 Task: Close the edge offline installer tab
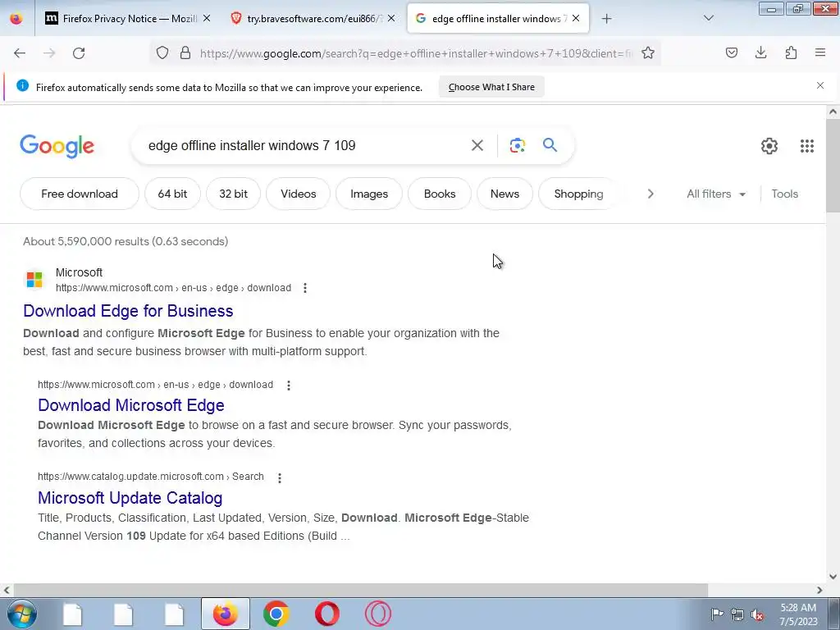(576, 18)
